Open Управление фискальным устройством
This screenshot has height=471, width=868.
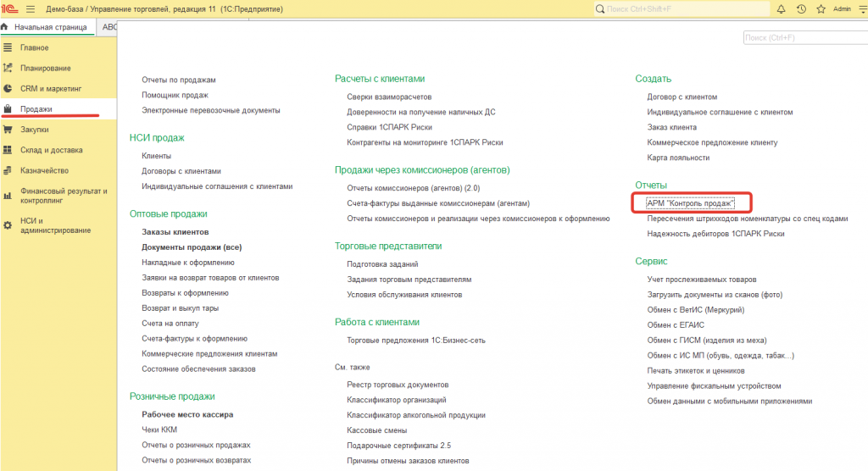point(714,385)
